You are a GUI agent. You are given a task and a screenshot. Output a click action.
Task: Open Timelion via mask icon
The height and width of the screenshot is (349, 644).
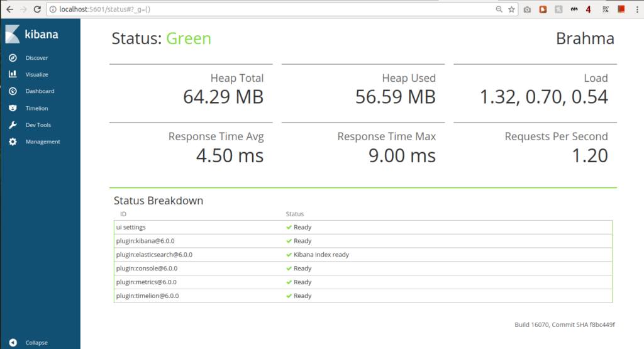pos(13,108)
